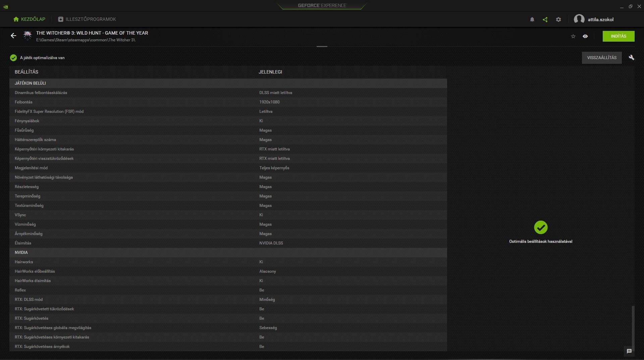The width and height of the screenshot is (644, 360).
Task: Click the NVIDIA DLSS value
Action: pyautogui.click(x=271, y=243)
